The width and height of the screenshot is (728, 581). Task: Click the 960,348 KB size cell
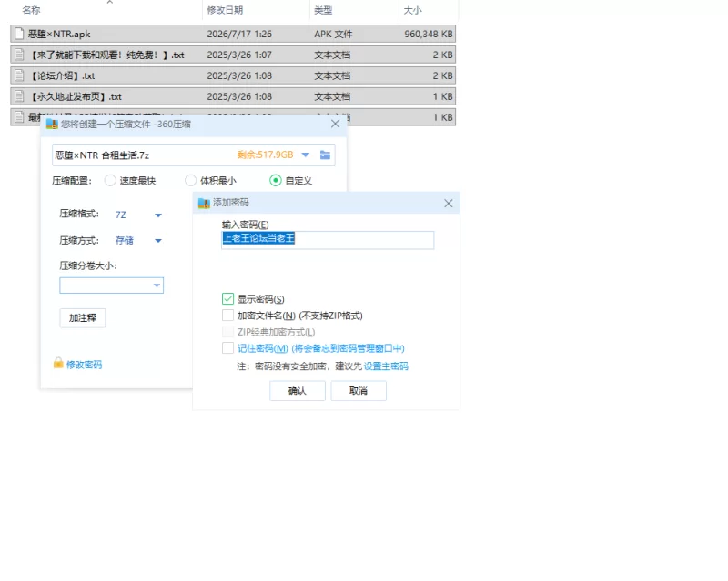(428, 34)
